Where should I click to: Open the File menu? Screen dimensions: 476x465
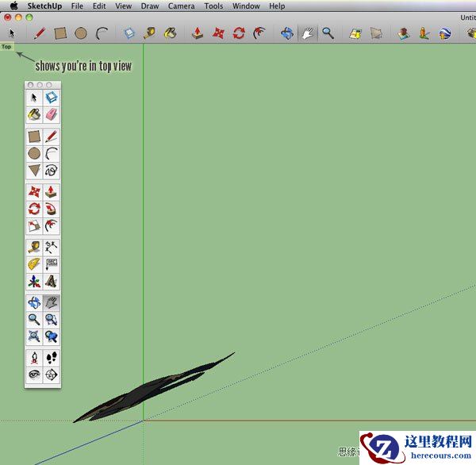[x=77, y=6]
